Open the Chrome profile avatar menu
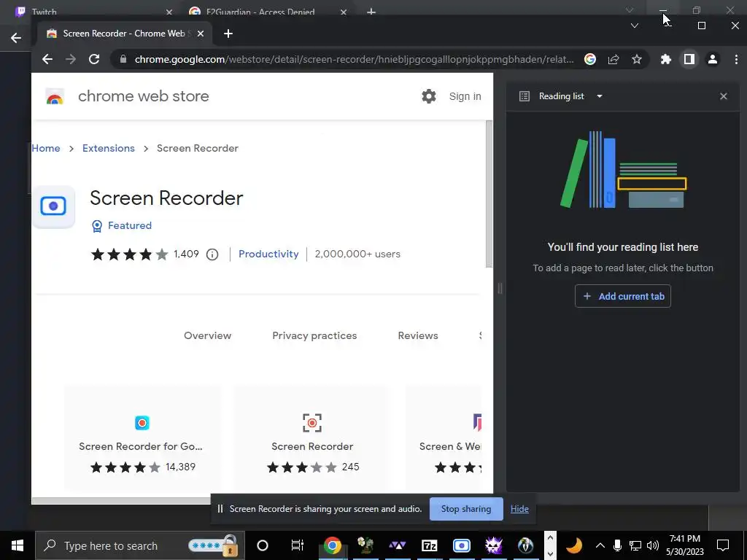The height and width of the screenshot is (560, 747). 713,59
